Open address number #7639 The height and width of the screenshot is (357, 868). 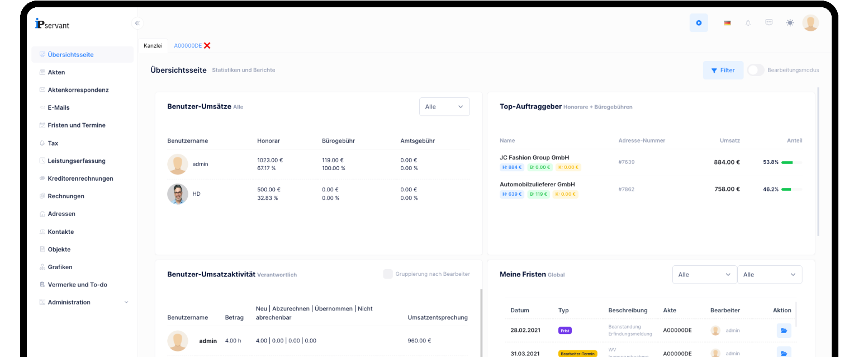click(x=627, y=162)
